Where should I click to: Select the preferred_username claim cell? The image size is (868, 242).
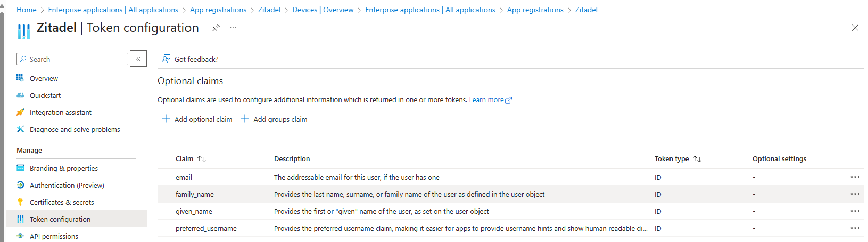pos(206,228)
